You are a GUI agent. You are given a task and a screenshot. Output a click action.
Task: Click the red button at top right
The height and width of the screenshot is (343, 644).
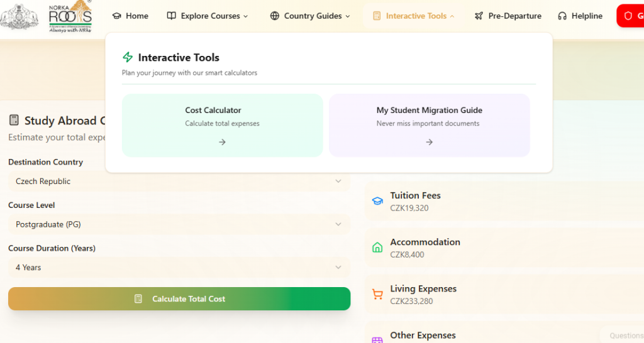[x=630, y=16]
